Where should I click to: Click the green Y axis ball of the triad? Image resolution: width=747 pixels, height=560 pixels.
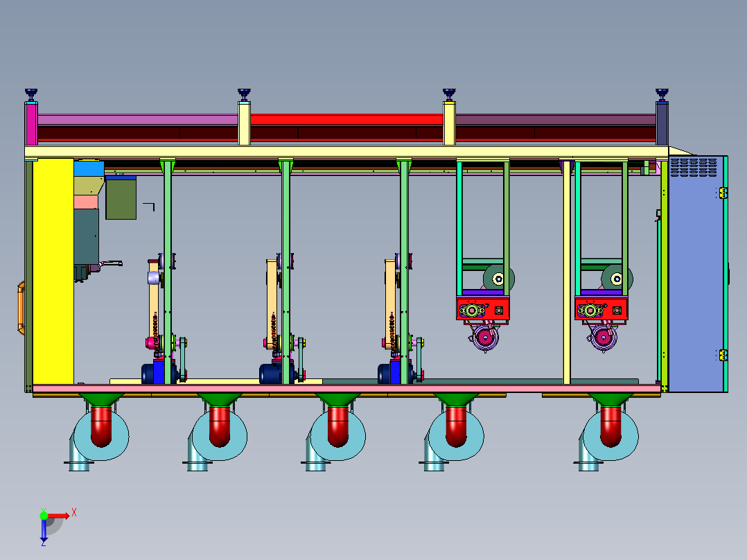[44, 515]
